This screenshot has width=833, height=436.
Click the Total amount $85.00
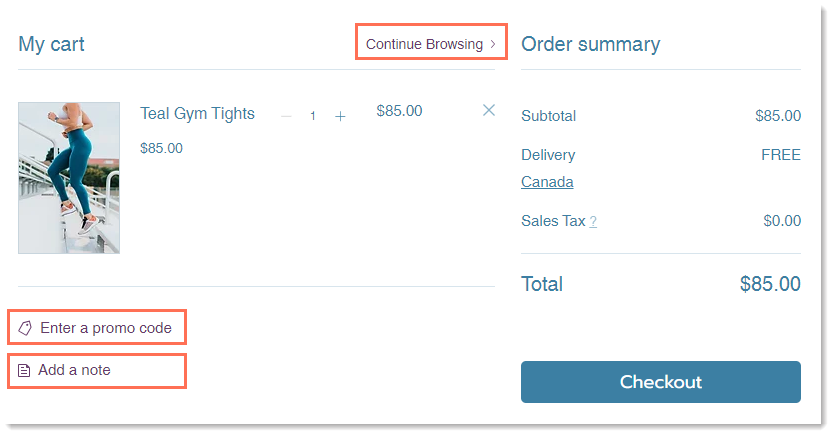pos(770,284)
